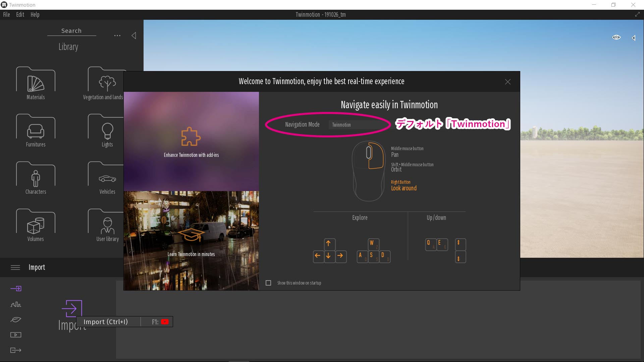The height and width of the screenshot is (362, 644).
Task: Click the A key icon
Action: 362,256
